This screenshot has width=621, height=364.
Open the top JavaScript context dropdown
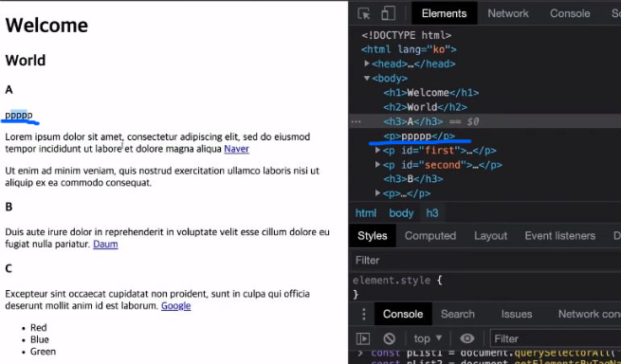428,338
